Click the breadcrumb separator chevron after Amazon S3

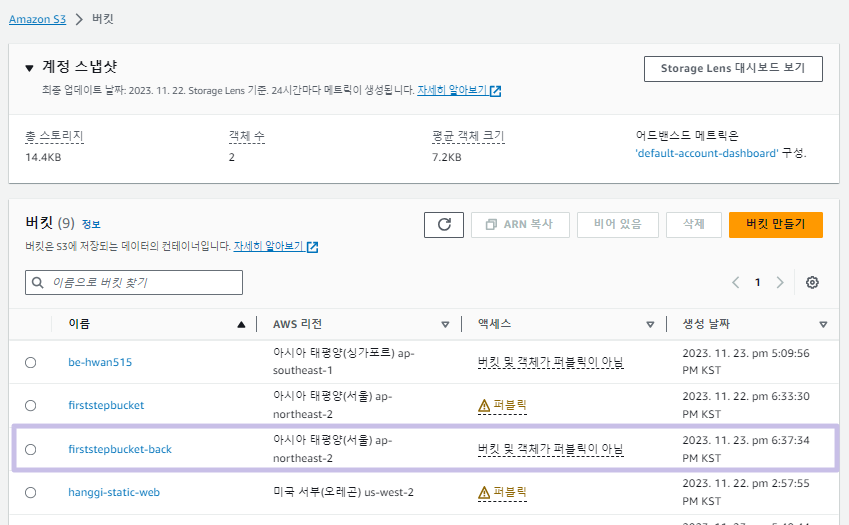click(79, 19)
